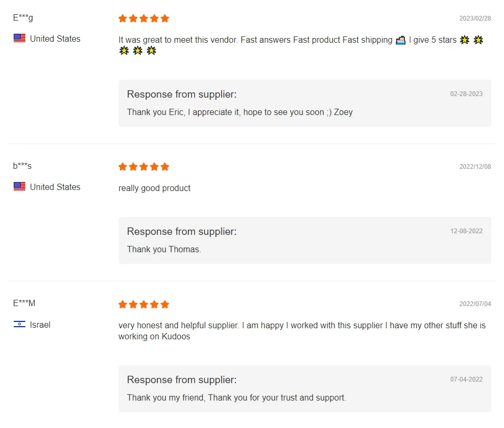The image size is (504, 428).
Task: Click the "really good product" review text
Action: coord(155,188)
